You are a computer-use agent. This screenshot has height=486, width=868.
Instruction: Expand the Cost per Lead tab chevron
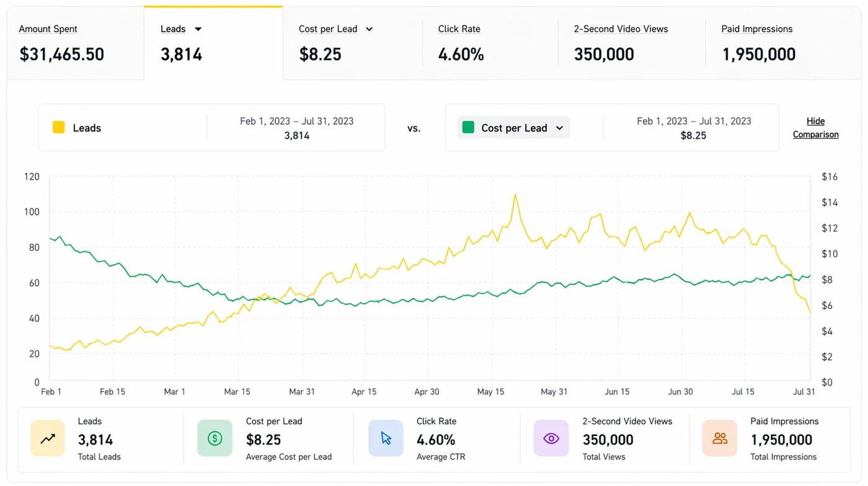369,29
